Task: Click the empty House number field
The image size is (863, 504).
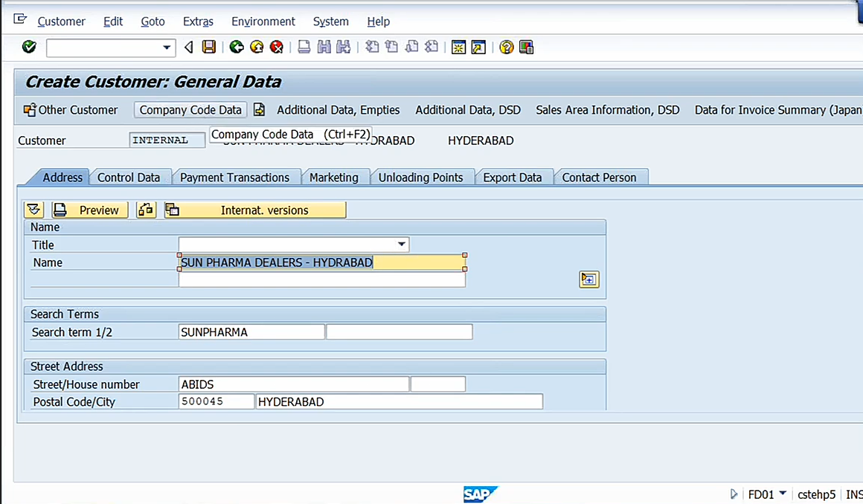Action: pos(438,384)
